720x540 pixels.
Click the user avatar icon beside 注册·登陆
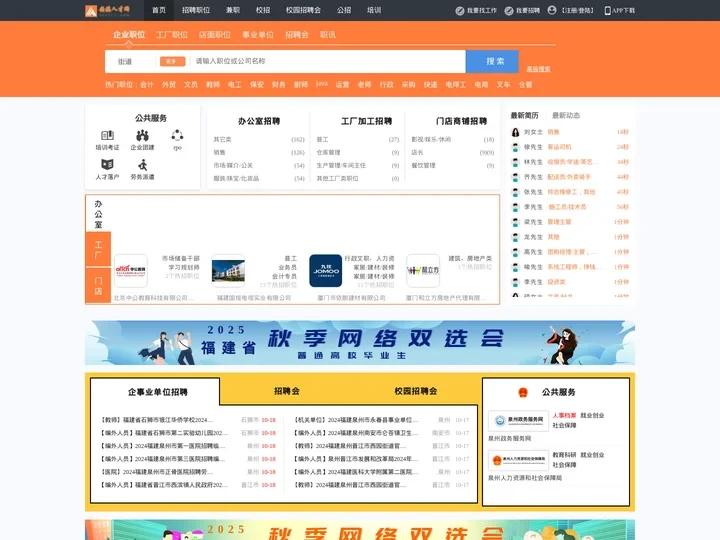coord(552,10)
